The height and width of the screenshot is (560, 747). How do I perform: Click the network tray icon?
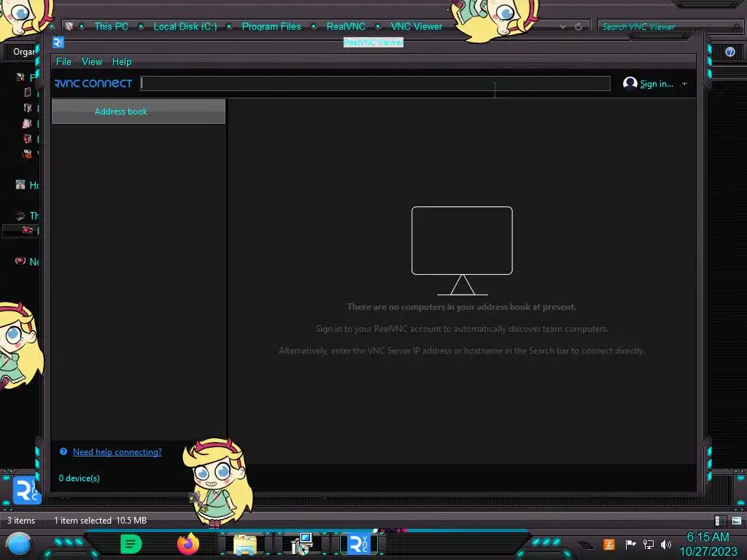[x=649, y=544]
